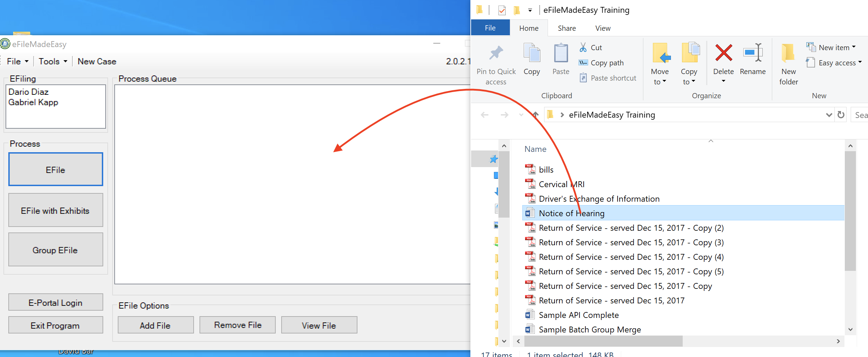The height and width of the screenshot is (357, 868).
Task: Expand the Easy access dropdown arrow
Action: coord(860,62)
